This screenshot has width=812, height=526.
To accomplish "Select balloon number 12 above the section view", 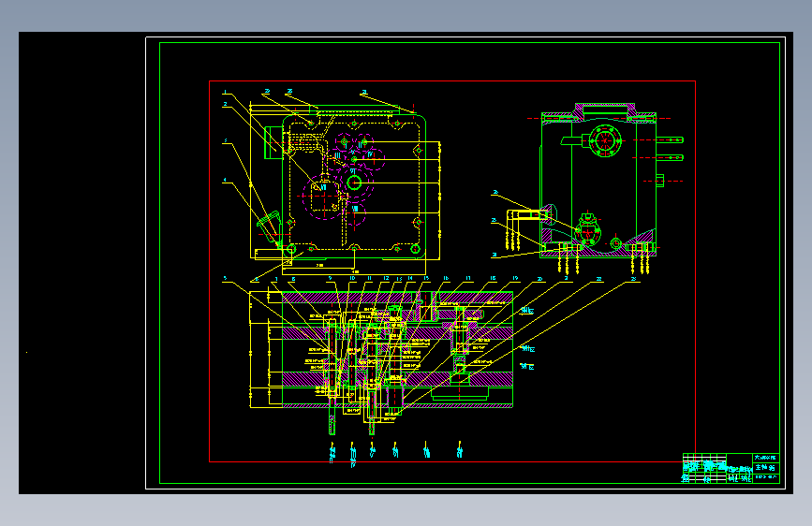I will pos(386,279).
